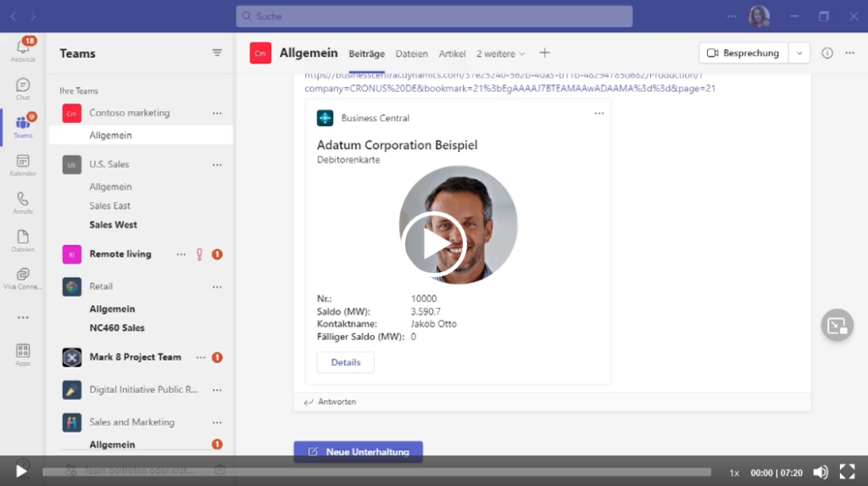Screen dimensions: 868x486
Task: Select Allgemein channel under Contoso marketing
Action: coord(141,135)
